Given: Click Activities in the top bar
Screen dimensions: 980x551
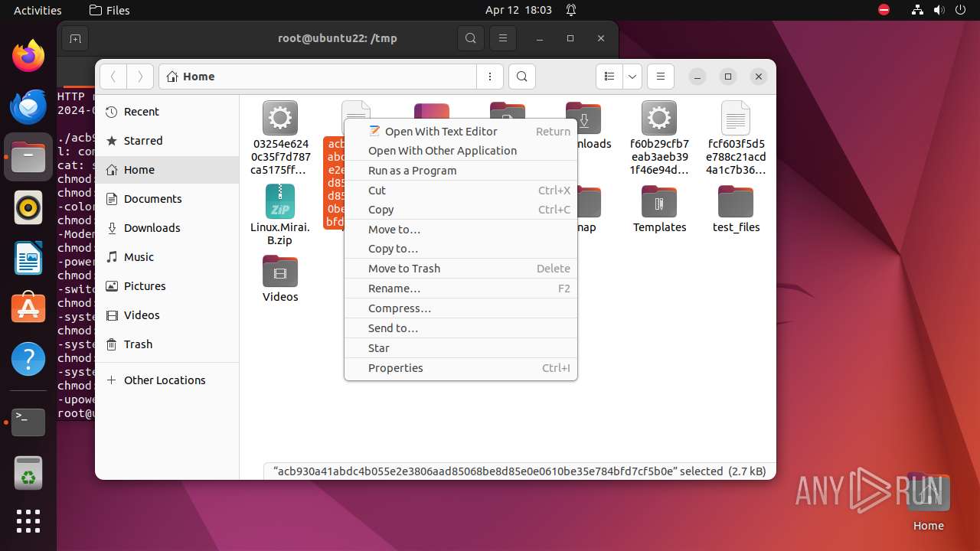Looking at the screenshot, I should coord(38,10).
